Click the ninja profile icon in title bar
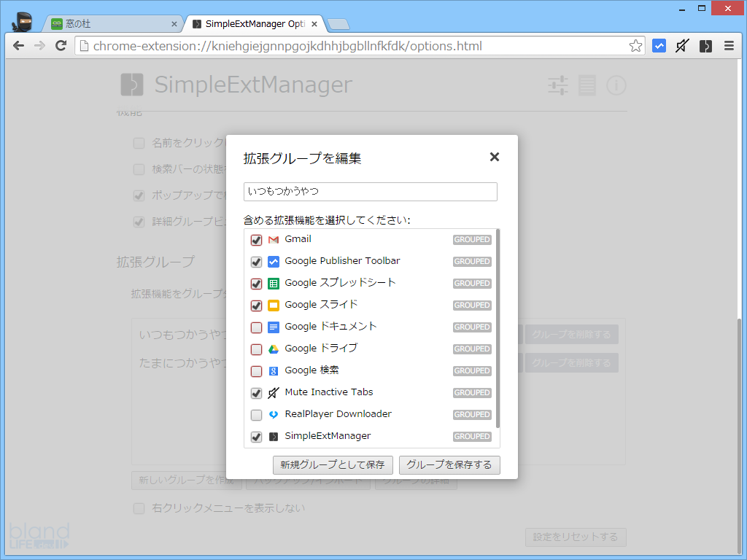Image resolution: width=747 pixels, height=560 pixels. click(22, 21)
